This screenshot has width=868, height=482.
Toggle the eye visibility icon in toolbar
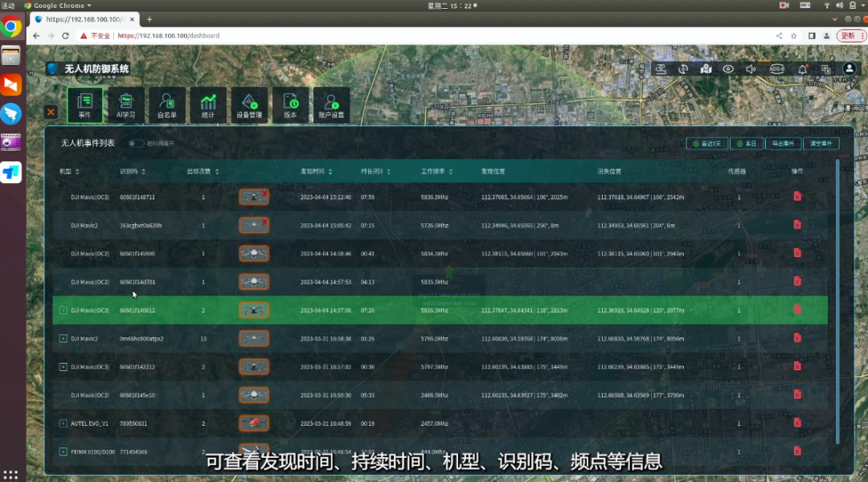pyautogui.click(x=728, y=69)
